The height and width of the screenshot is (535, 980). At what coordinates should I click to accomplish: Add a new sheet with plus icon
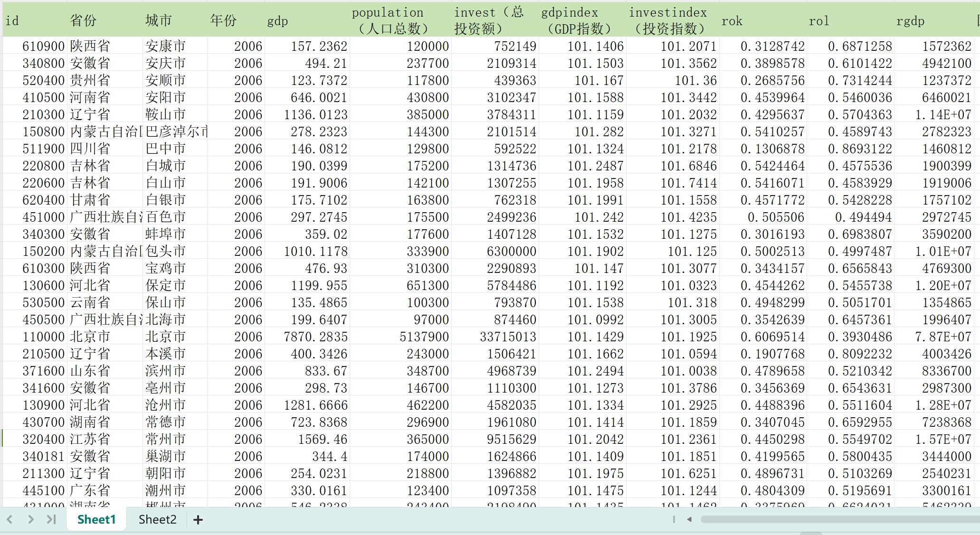(x=198, y=520)
